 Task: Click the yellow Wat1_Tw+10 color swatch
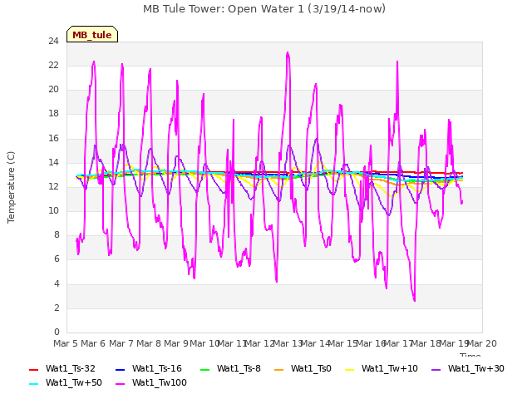[349, 369]
